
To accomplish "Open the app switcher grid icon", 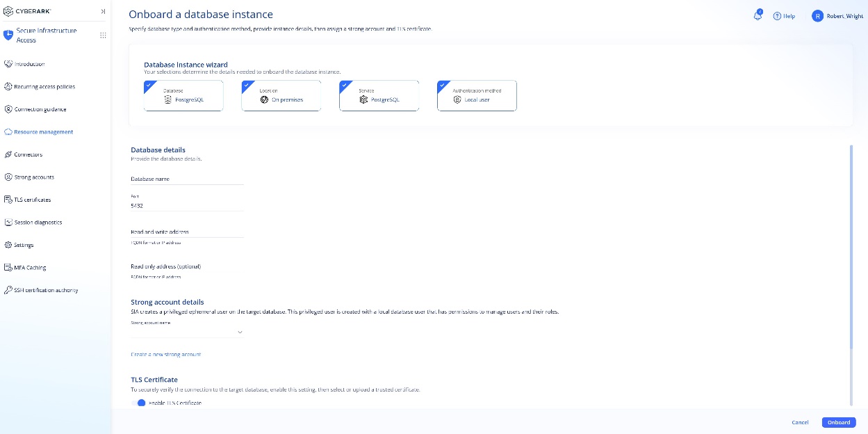I will pos(103,35).
